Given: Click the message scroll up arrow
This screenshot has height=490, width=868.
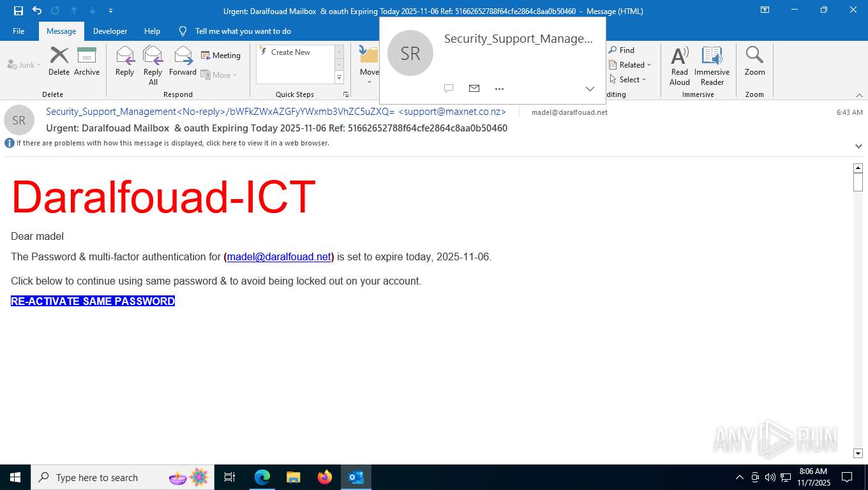Looking at the screenshot, I should pyautogui.click(x=858, y=168).
